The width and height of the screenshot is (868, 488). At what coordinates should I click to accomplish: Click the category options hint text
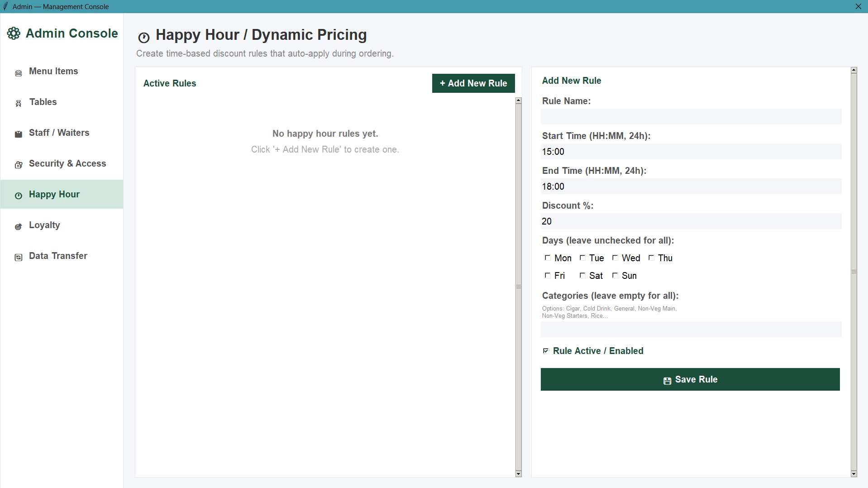[609, 312]
